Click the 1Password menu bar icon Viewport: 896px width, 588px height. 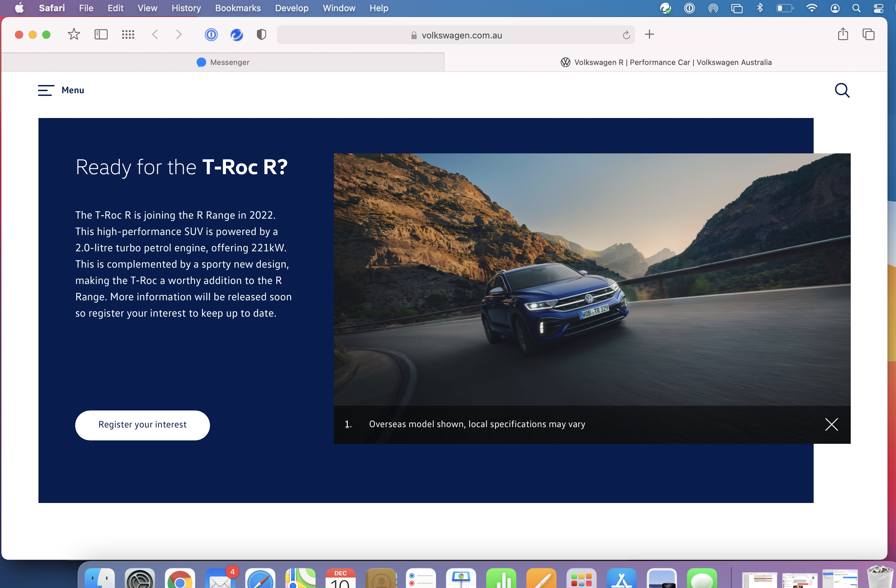(x=689, y=8)
